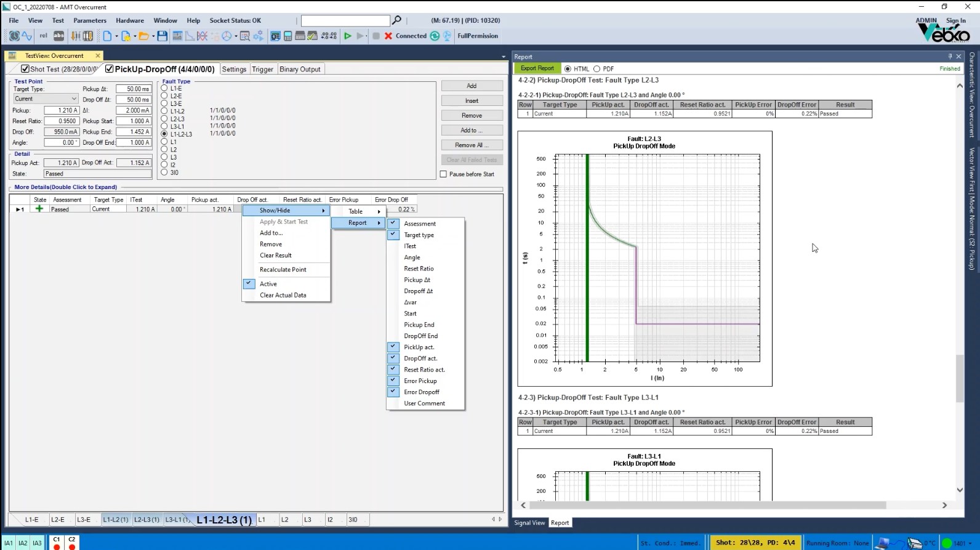Viewport: 980px width, 550px height.
Task: Enable Pause before Start checkbox
Action: (x=443, y=174)
